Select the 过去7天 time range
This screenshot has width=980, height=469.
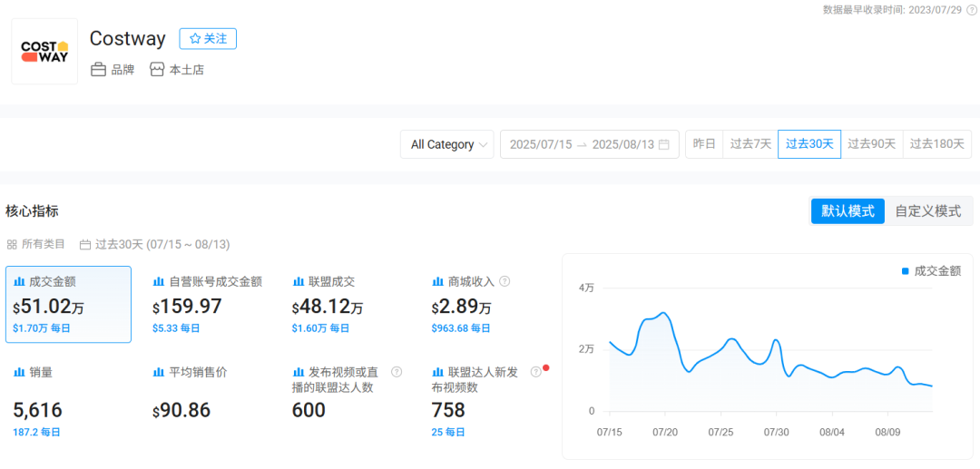[750, 144]
